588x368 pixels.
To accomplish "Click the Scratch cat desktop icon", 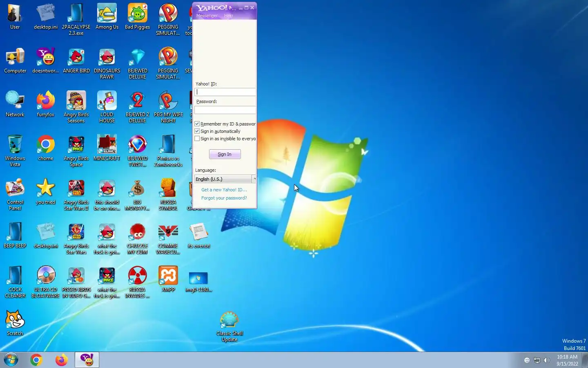I will [x=15, y=323].
